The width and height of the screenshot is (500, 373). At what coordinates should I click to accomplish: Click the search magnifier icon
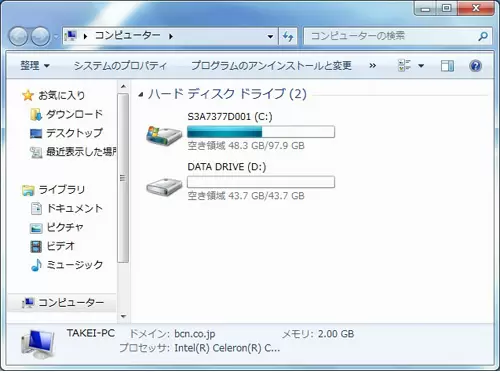[x=483, y=36]
